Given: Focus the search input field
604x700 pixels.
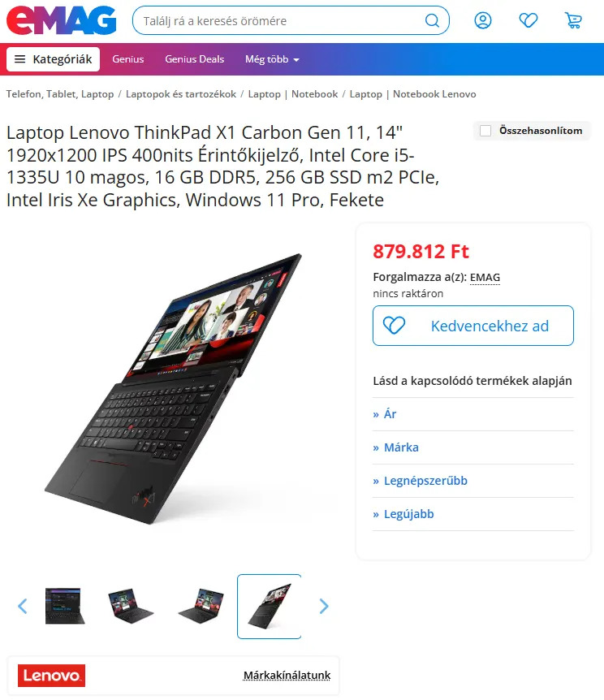Looking at the screenshot, I should [x=281, y=20].
